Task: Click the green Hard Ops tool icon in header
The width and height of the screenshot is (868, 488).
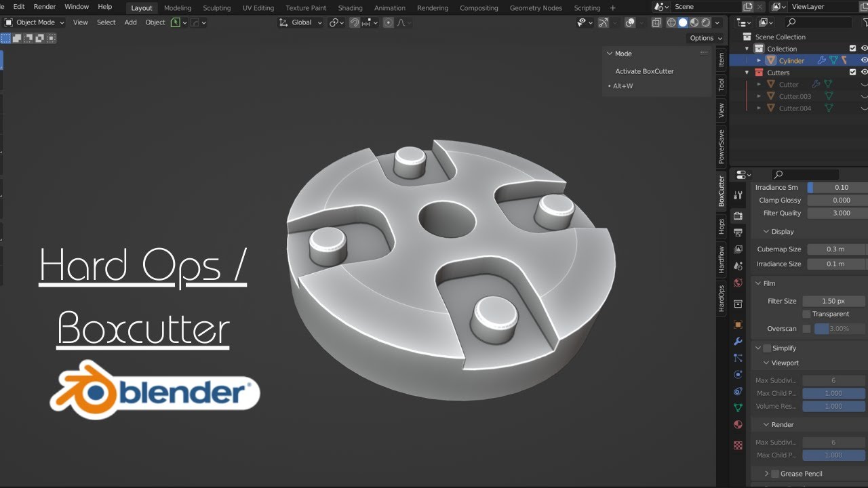Action: pyautogui.click(x=176, y=22)
